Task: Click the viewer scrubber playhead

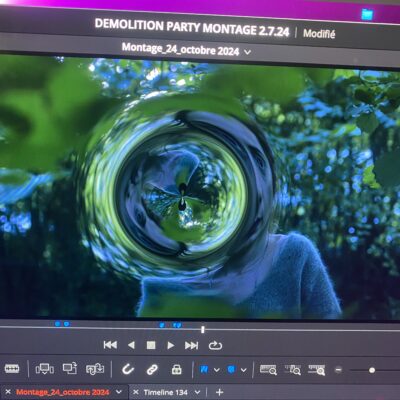Action: coord(203,329)
